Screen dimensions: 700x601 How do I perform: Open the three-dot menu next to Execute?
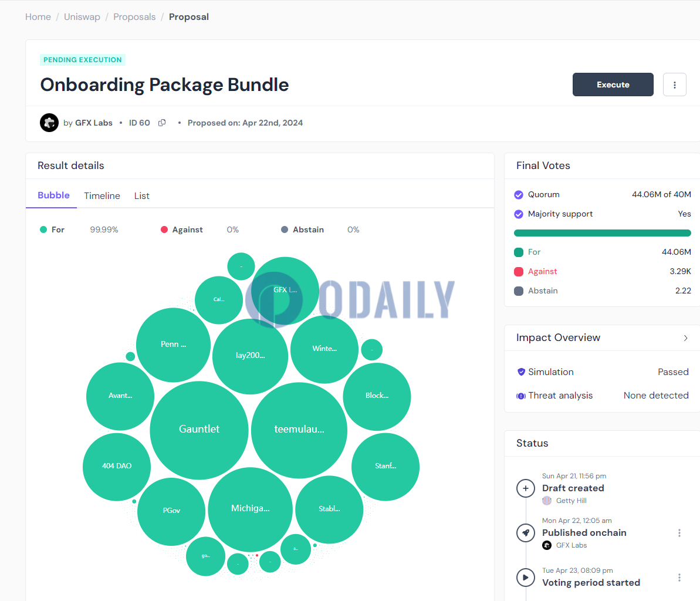[x=675, y=85]
